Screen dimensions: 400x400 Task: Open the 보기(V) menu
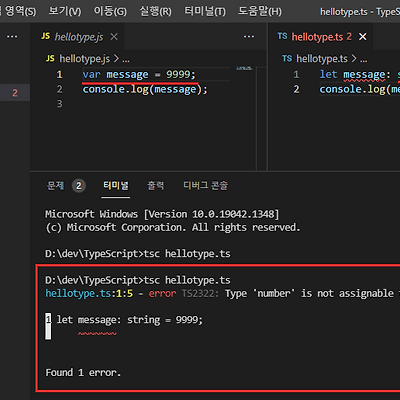tap(65, 11)
